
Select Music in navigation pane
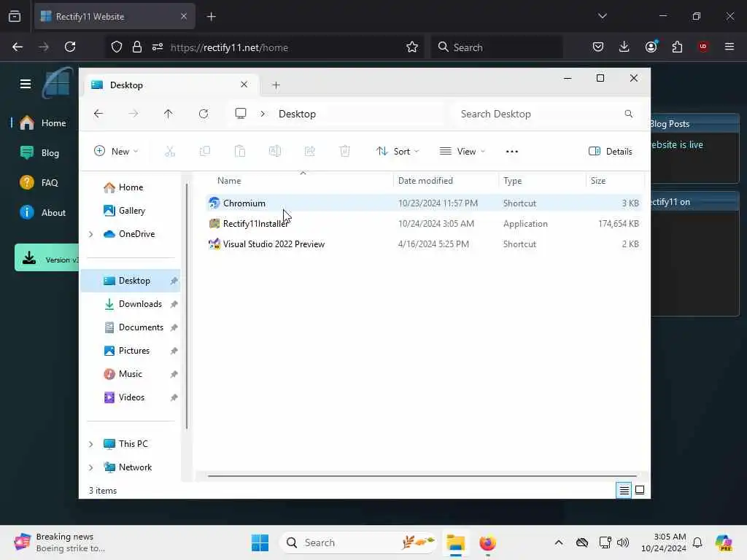coord(131,374)
